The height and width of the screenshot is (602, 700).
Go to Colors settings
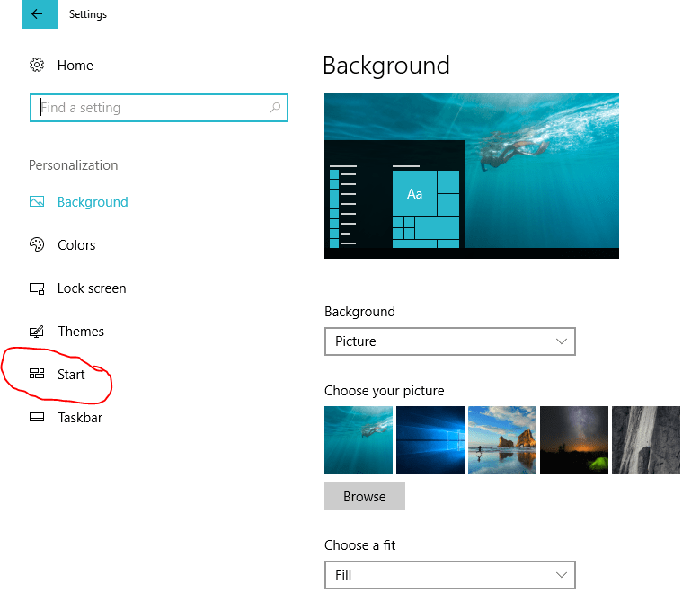(76, 245)
